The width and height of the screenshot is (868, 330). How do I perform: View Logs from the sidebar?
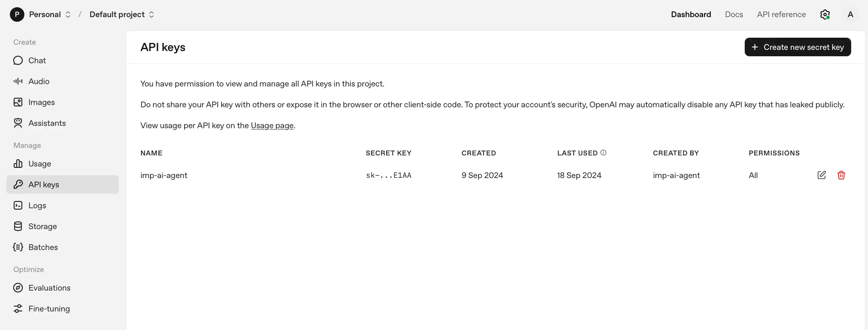pyautogui.click(x=37, y=205)
